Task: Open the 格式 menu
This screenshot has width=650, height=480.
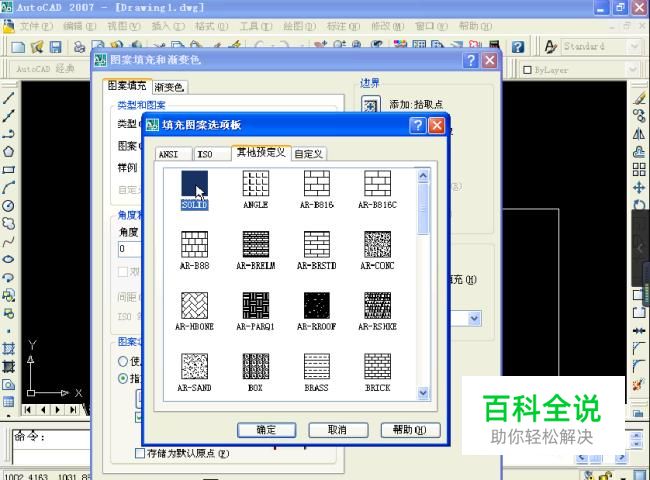Action: pos(212,27)
